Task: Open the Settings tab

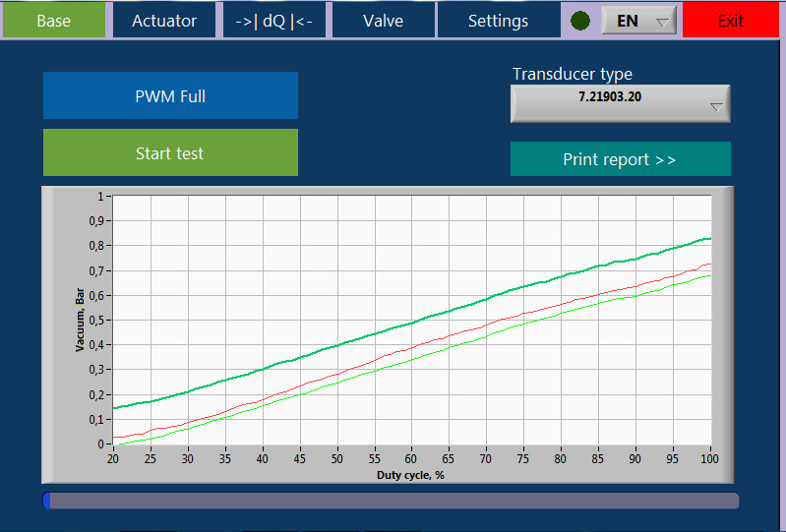Action: click(498, 21)
